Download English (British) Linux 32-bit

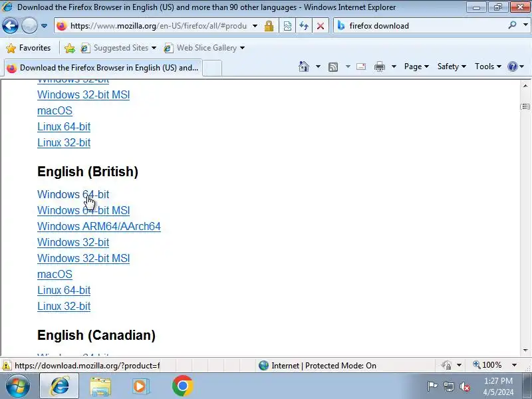(64, 306)
